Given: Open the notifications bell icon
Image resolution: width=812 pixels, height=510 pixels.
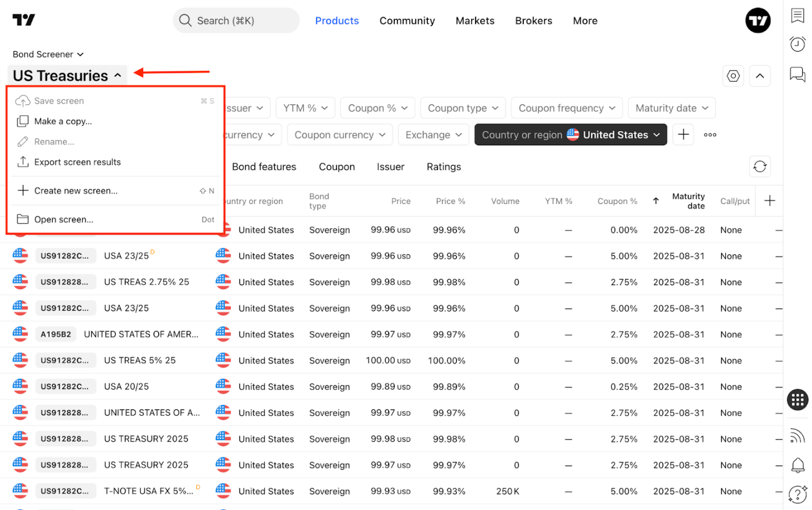Looking at the screenshot, I should pos(797,466).
